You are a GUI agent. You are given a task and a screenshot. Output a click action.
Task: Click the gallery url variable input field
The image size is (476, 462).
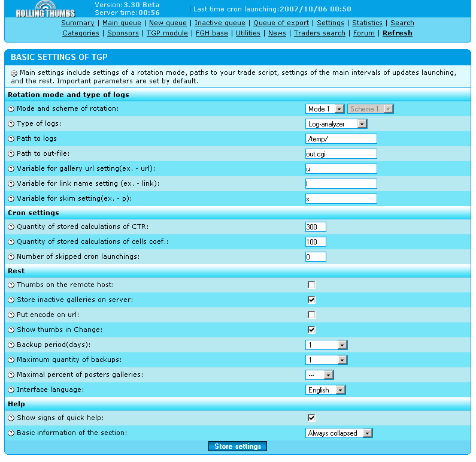coord(341,168)
